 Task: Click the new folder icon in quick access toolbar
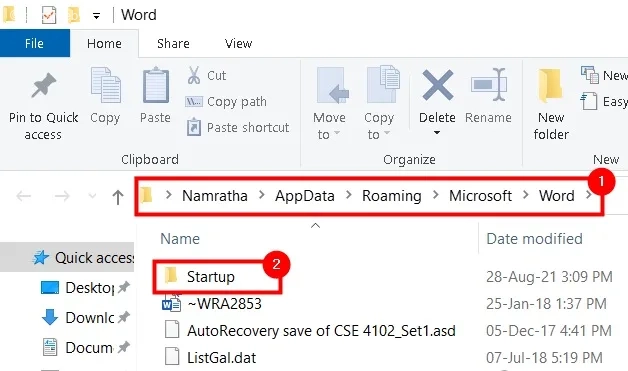(74, 15)
